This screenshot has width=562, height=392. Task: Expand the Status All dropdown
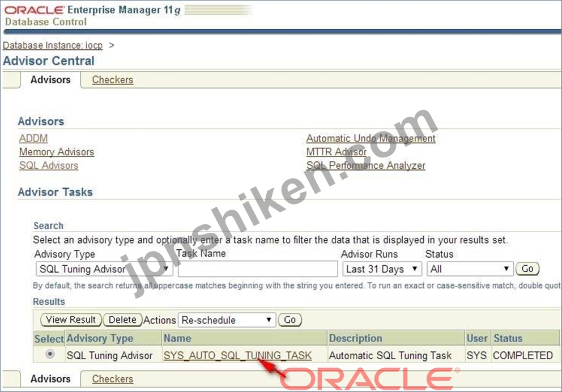click(x=470, y=269)
